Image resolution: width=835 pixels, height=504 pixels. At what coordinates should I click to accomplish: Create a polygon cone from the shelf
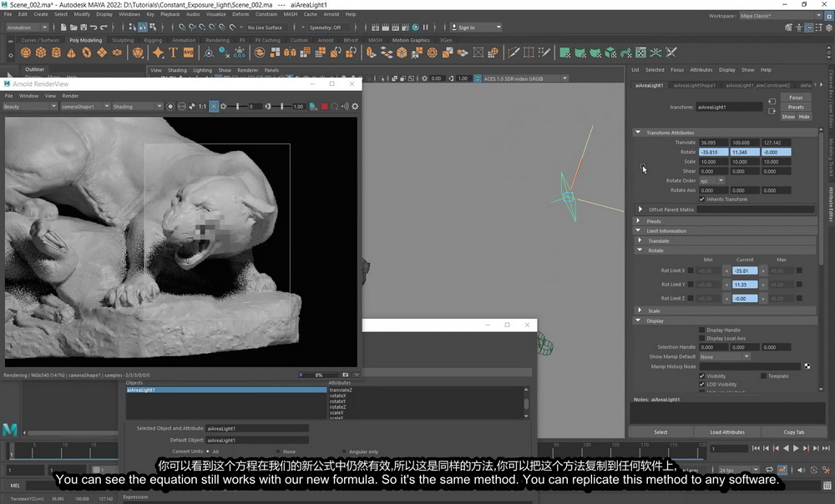(x=71, y=53)
